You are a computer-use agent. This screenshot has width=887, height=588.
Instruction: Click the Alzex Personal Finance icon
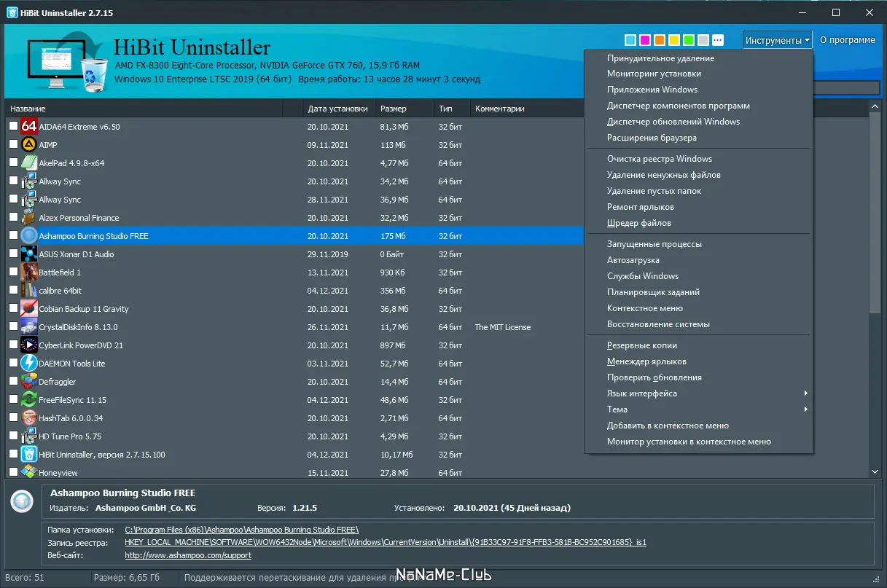pyautogui.click(x=29, y=217)
